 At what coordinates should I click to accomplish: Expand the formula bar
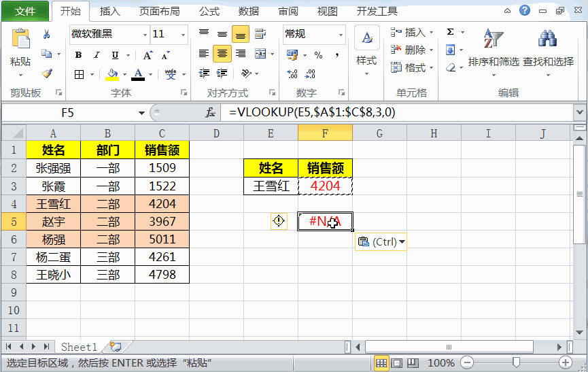(580, 112)
